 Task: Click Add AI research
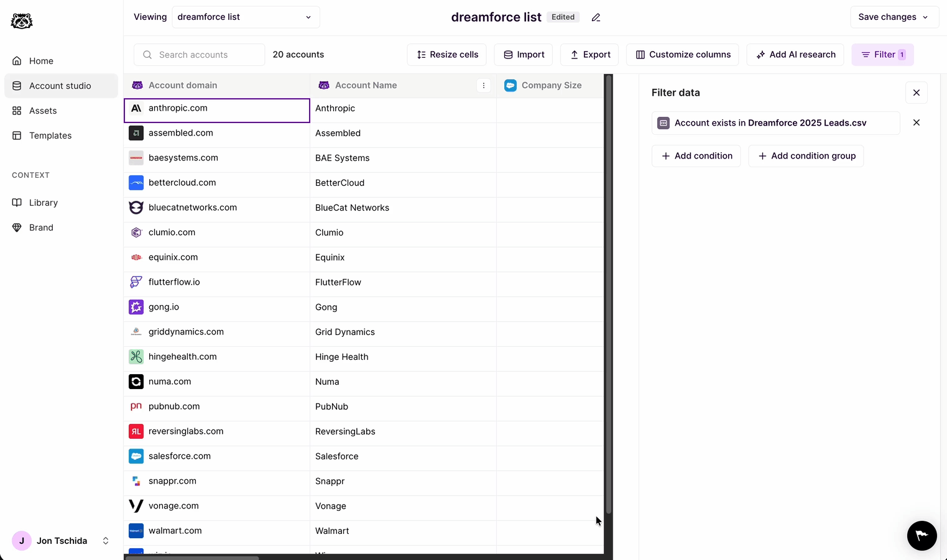tap(795, 55)
